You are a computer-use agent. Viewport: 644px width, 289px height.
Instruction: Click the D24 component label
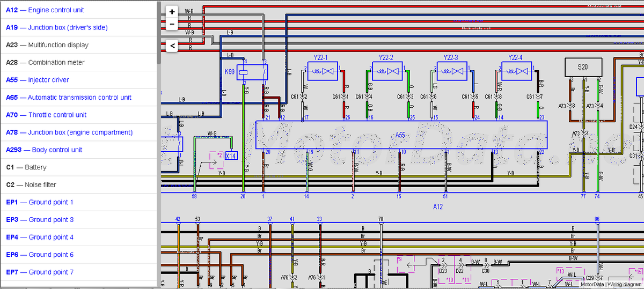tap(633, 127)
